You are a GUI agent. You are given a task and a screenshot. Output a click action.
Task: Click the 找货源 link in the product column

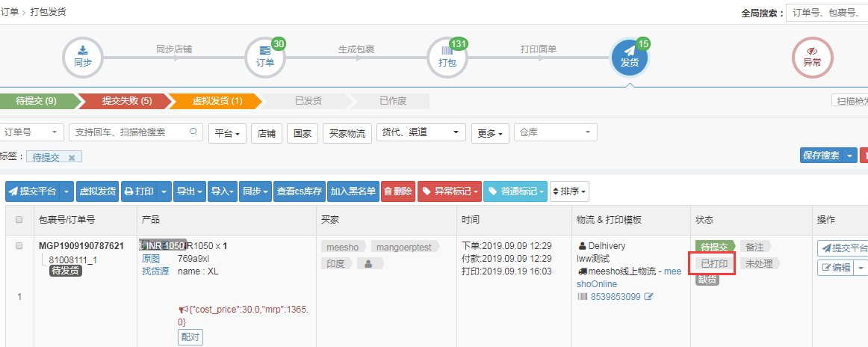point(155,271)
